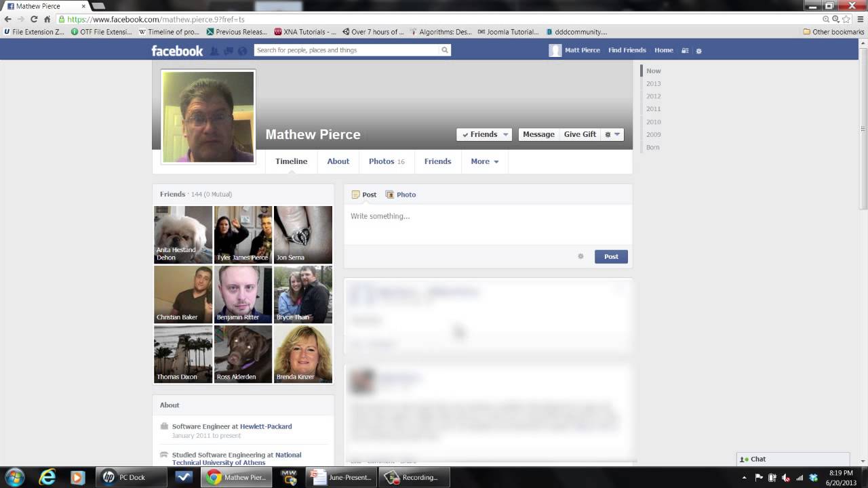
Task: Click the browser Home icon
Action: pyautogui.click(x=47, y=20)
